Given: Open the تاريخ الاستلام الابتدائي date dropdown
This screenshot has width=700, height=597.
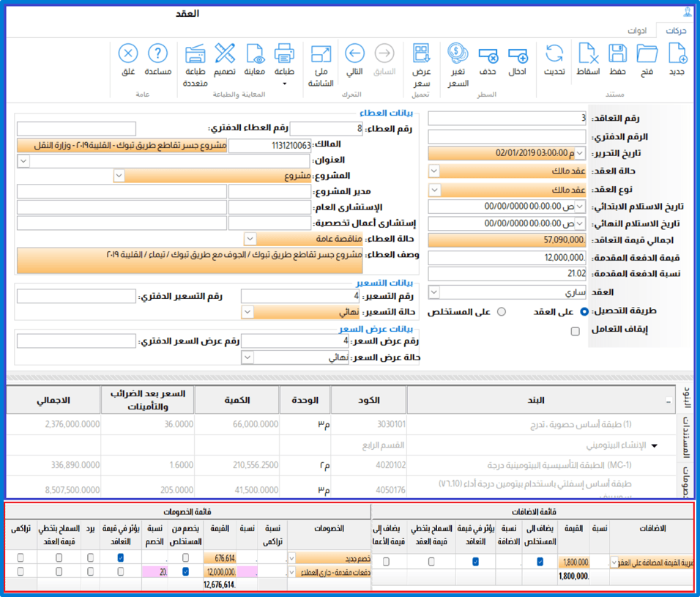Looking at the screenshot, I should coord(579,207).
